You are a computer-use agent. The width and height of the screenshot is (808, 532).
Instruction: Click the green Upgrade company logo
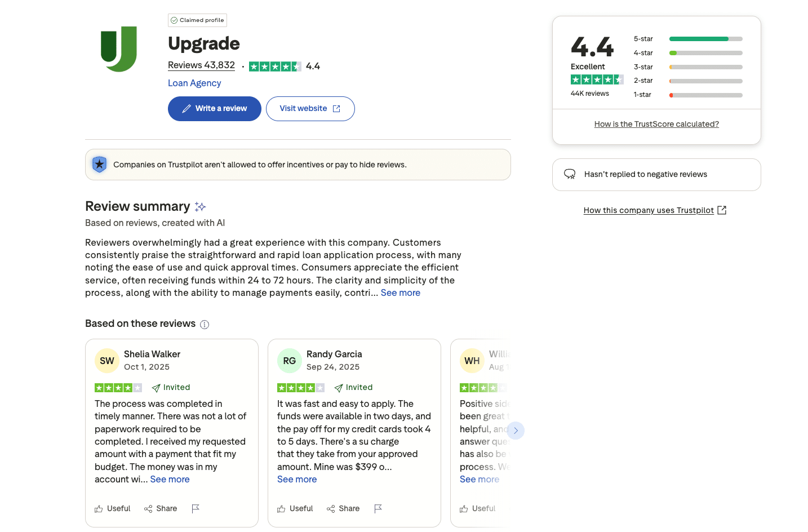(119, 49)
